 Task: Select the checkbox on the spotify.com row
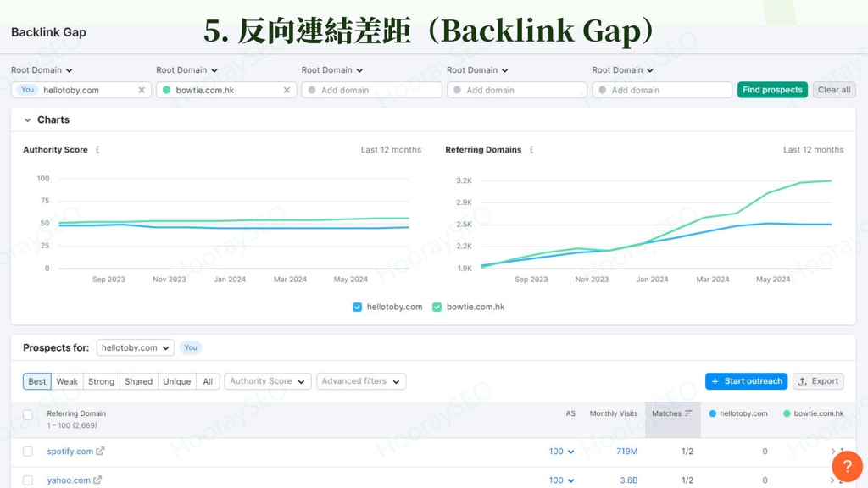27,451
